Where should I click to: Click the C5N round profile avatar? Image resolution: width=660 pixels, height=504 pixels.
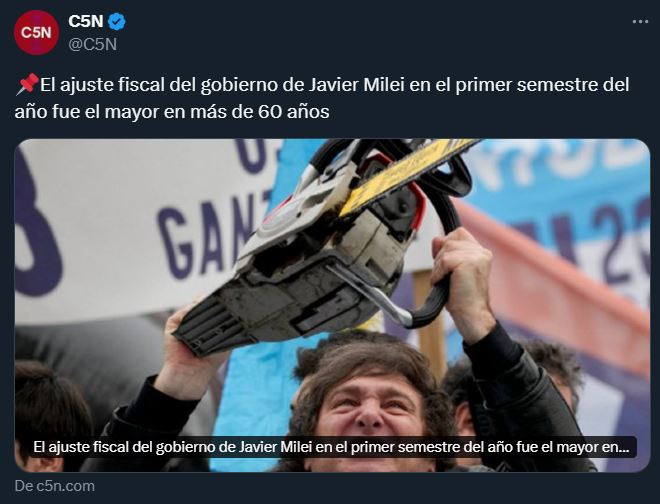coord(37,33)
